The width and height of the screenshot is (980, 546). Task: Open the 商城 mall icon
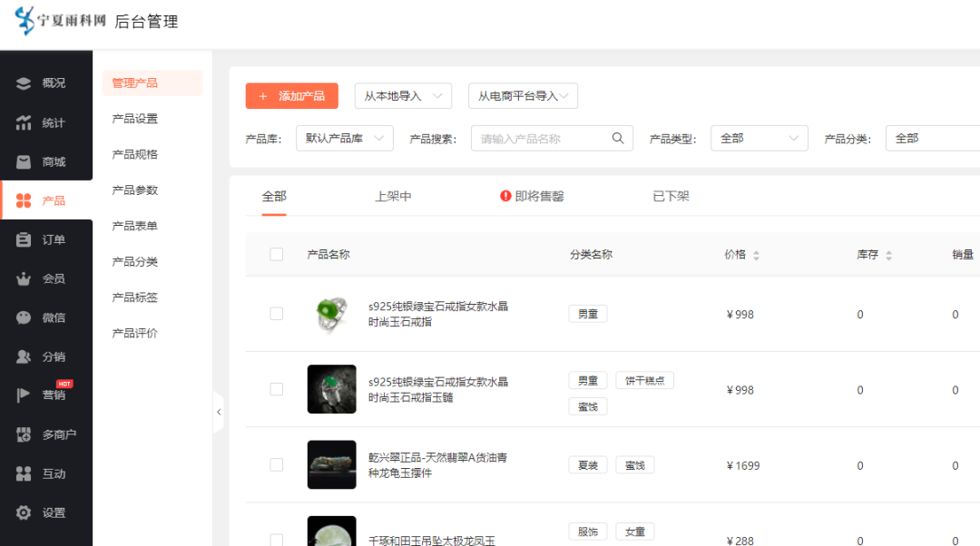pos(23,161)
